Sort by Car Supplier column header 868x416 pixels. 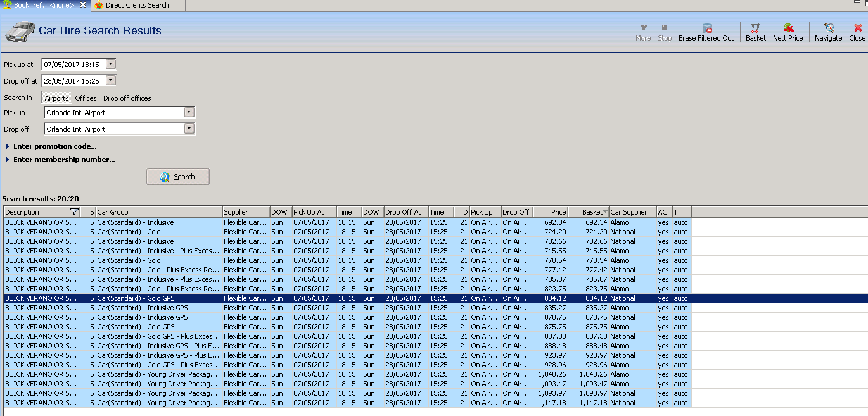point(632,212)
